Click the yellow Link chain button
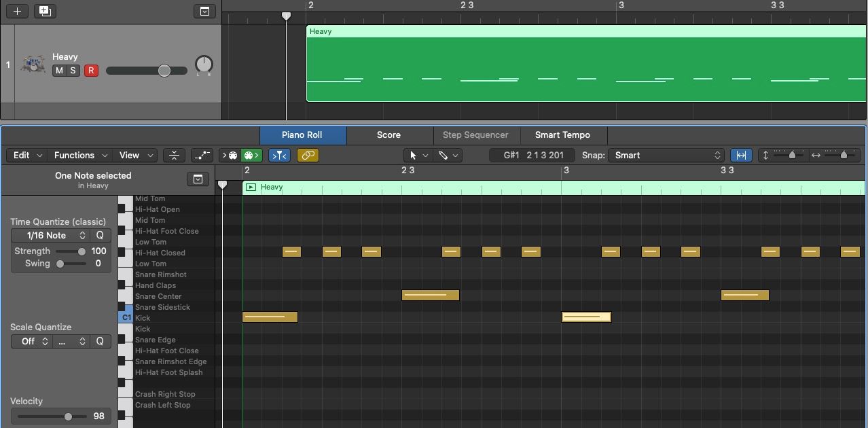Image resolution: width=868 pixels, height=428 pixels. click(x=308, y=156)
